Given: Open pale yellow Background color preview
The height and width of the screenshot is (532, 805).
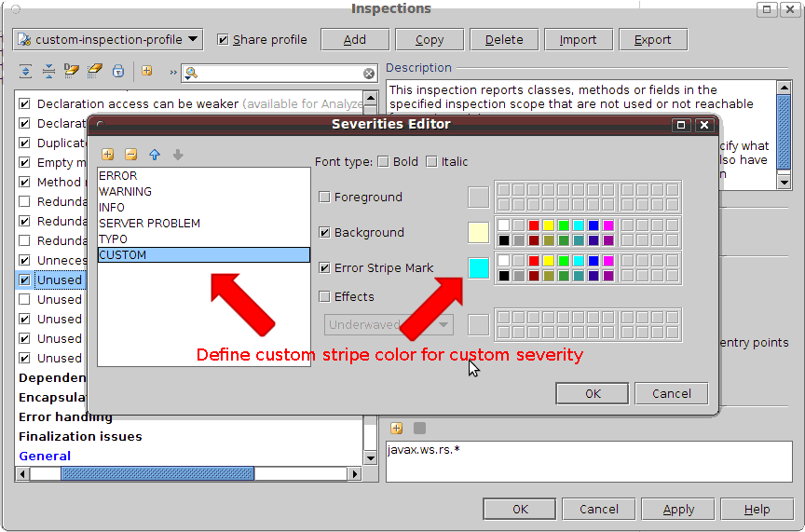Looking at the screenshot, I should pos(479,233).
